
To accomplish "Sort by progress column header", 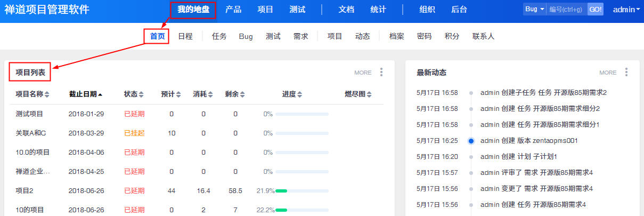I will click(x=292, y=94).
